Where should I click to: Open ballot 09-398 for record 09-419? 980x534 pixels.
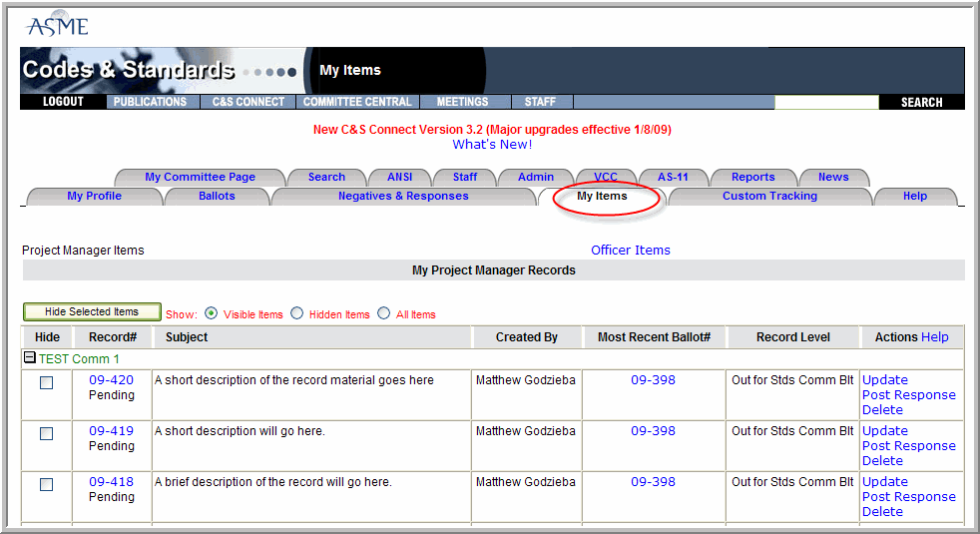[x=653, y=431]
